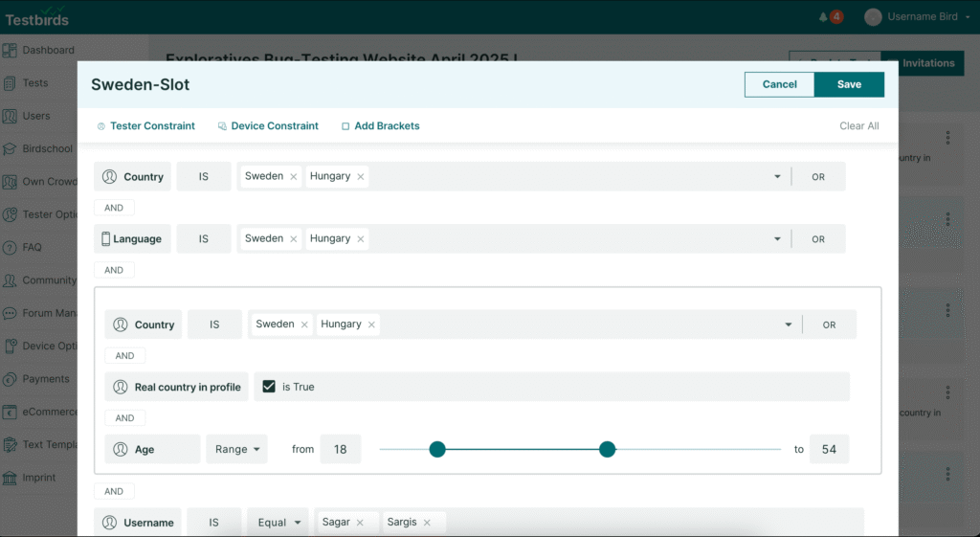Click the Imprint building icon
This screenshot has height=537, width=980.
coord(10,478)
